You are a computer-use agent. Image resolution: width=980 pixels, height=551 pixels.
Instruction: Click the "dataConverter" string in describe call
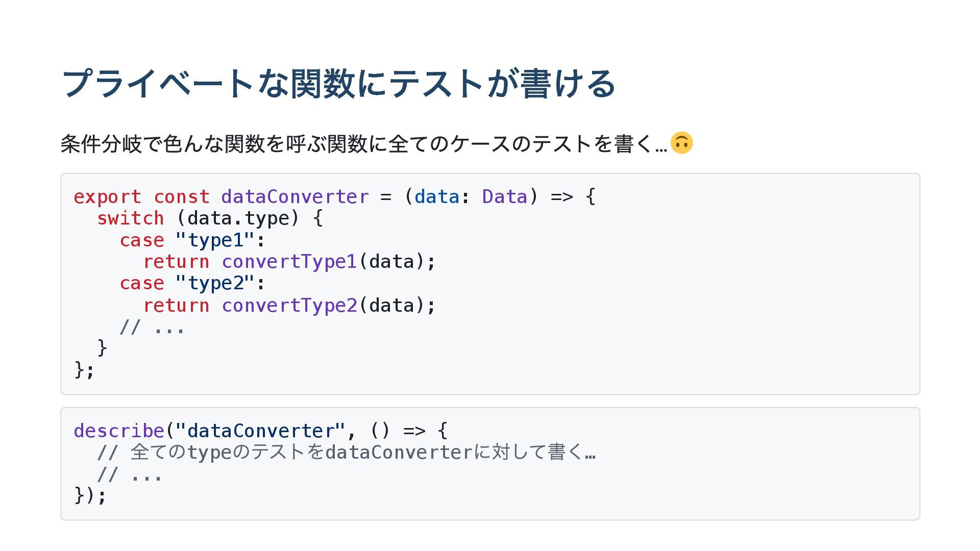click(x=260, y=431)
